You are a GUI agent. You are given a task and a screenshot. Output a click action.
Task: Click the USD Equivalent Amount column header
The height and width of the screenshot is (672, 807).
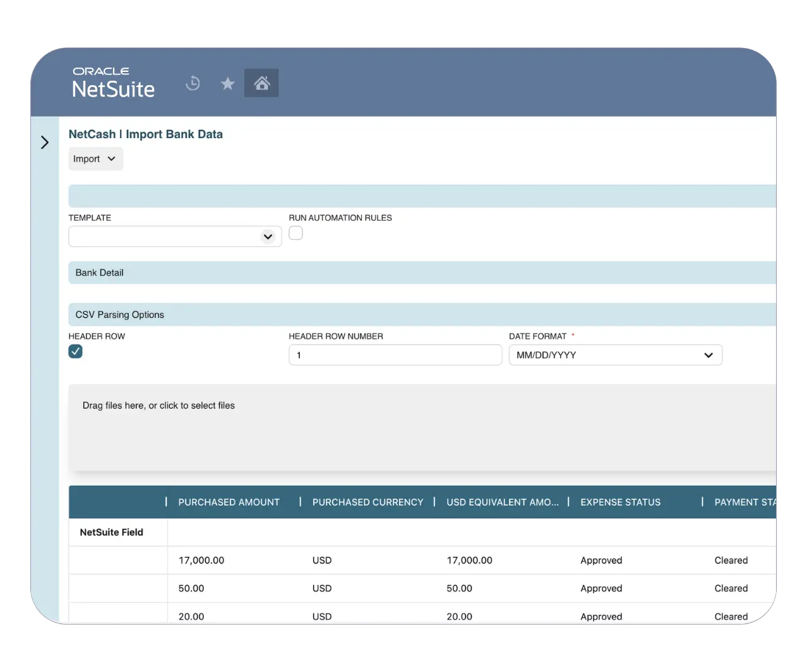coord(503,502)
